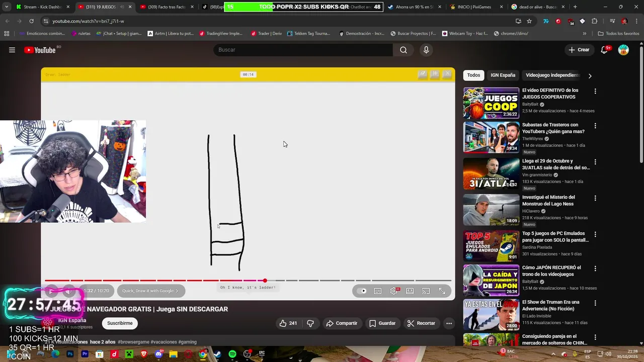
Task: Open Steam from the taskbar
Action: (x=217, y=354)
